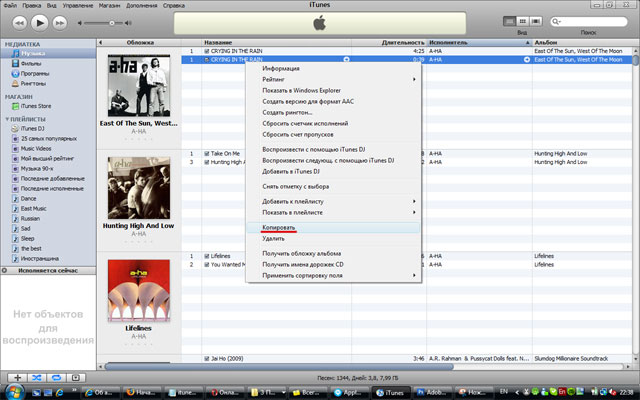
Task: Choose Показать в Windows Explorer
Action: click(x=333, y=90)
